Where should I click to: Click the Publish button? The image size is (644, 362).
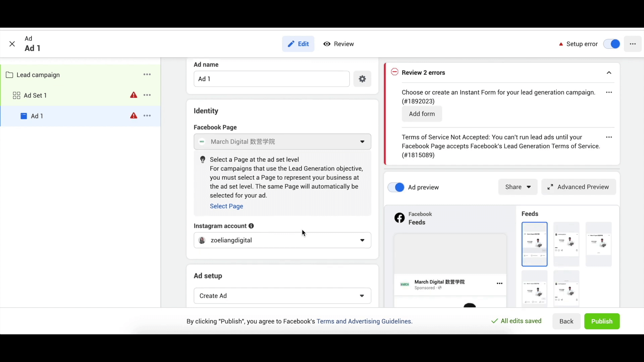(x=602, y=321)
